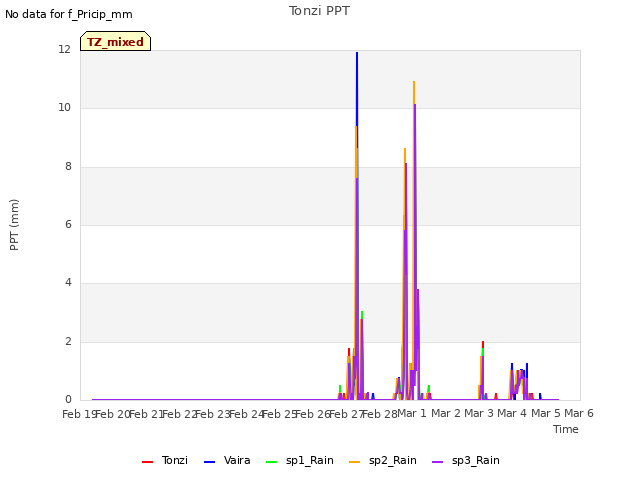Viewport: 640px width, 480px height.
Task: Click the Mar 5 x-axis tick label
Action: pos(545,414)
